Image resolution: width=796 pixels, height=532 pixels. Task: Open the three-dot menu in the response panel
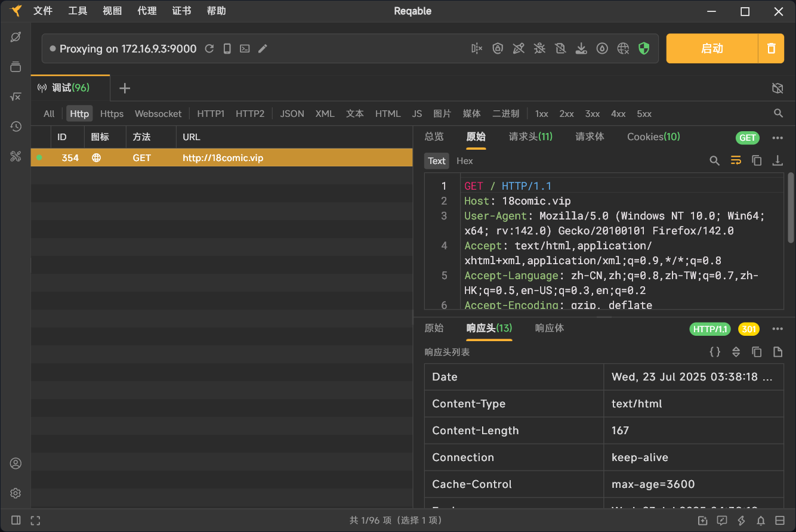click(x=778, y=329)
